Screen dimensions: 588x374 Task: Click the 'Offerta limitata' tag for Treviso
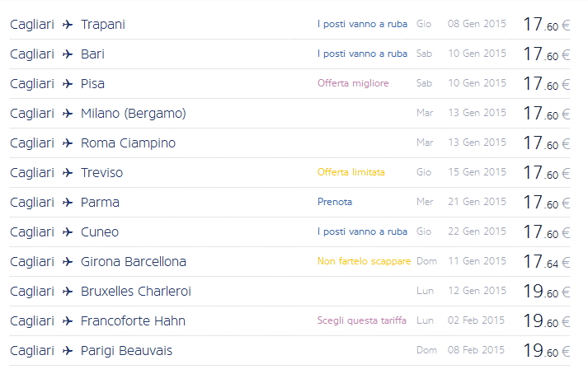coord(351,172)
